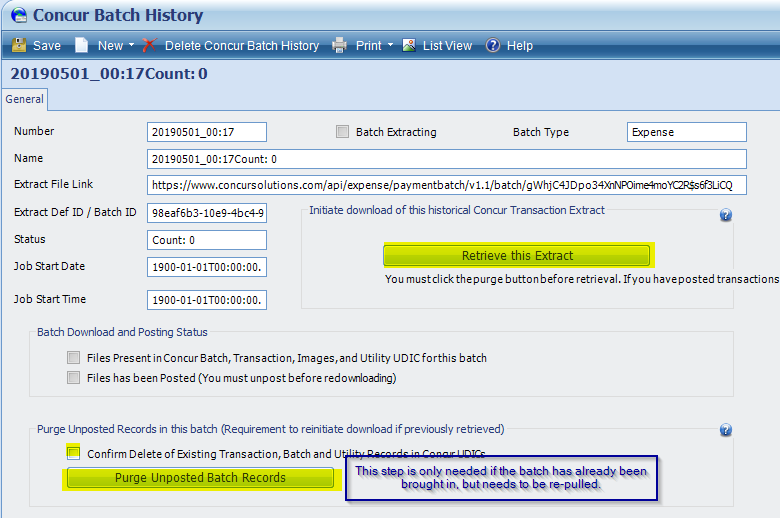Click the Extract Def ID / Batch ID field
Image resolution: width=780 pixels, height=518 pixels.
(207, 213)
